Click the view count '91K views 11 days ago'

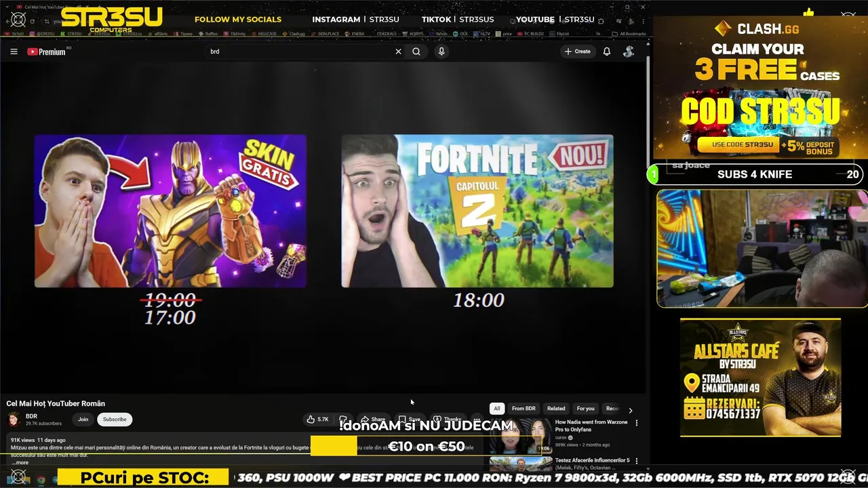point(38,440)
